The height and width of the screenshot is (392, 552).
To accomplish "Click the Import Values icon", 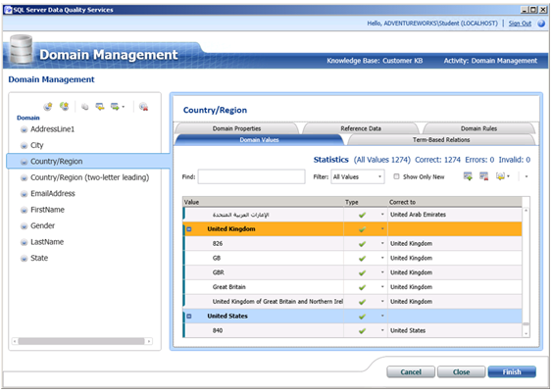I will 500,176.
